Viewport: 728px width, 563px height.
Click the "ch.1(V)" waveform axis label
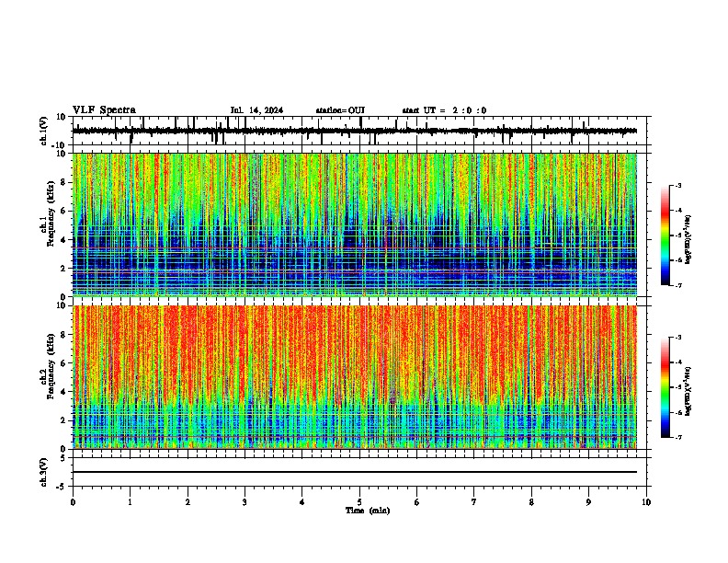click(43, 131)
